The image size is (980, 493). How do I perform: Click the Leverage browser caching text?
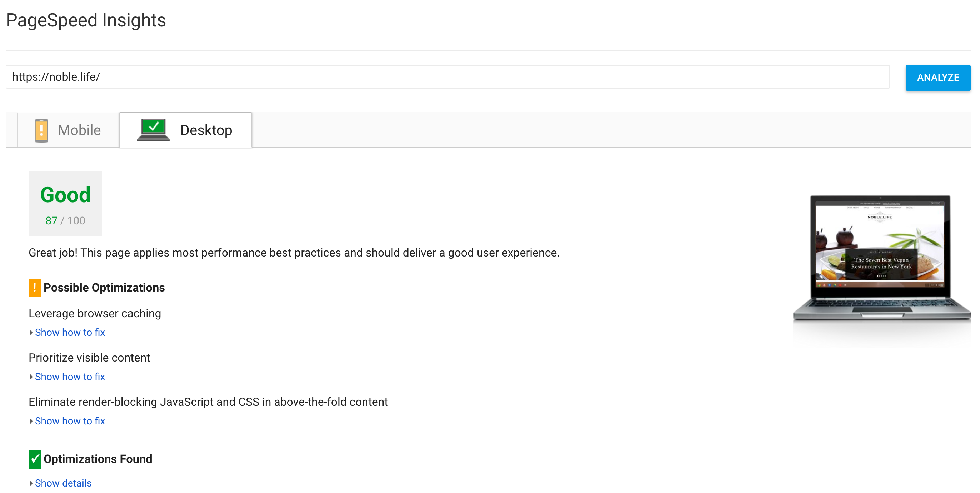95,313
